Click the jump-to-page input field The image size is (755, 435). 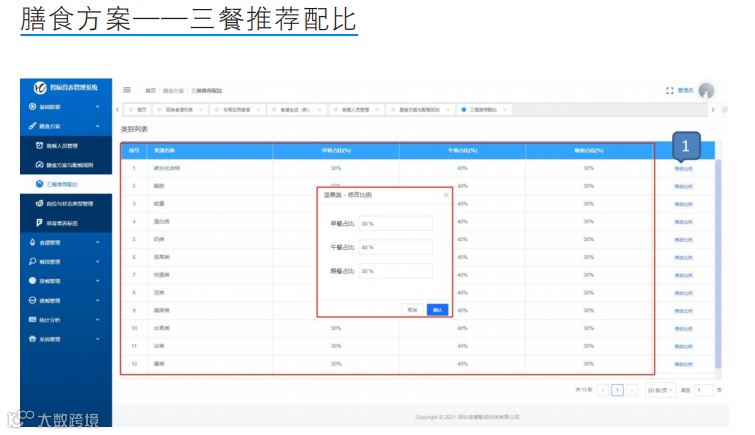[x=703, y=390]
